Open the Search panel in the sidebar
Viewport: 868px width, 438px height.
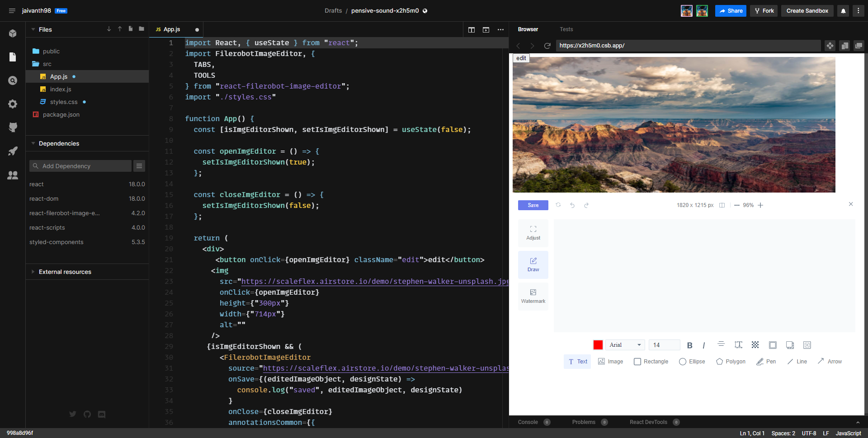(x=13, y=80)
